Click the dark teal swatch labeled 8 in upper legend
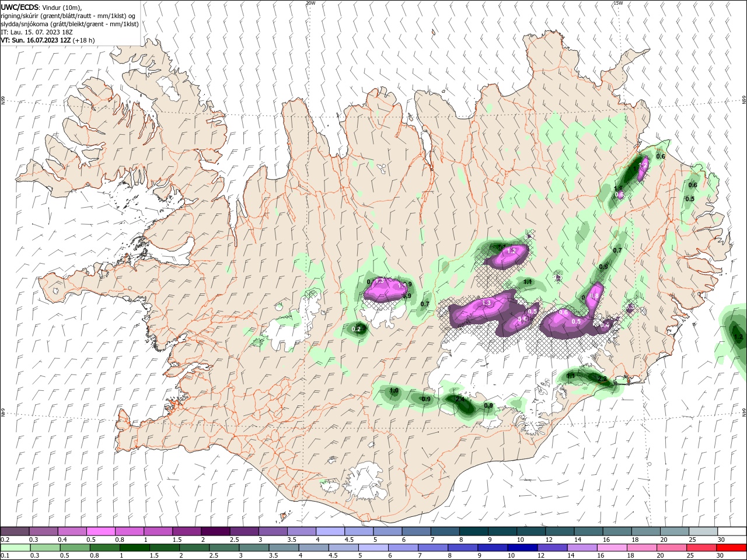 [x=474, y=531]
